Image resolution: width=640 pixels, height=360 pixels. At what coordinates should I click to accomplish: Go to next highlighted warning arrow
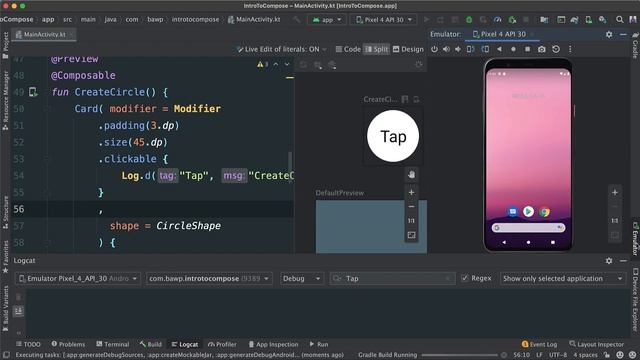click(x=287, y=64)
